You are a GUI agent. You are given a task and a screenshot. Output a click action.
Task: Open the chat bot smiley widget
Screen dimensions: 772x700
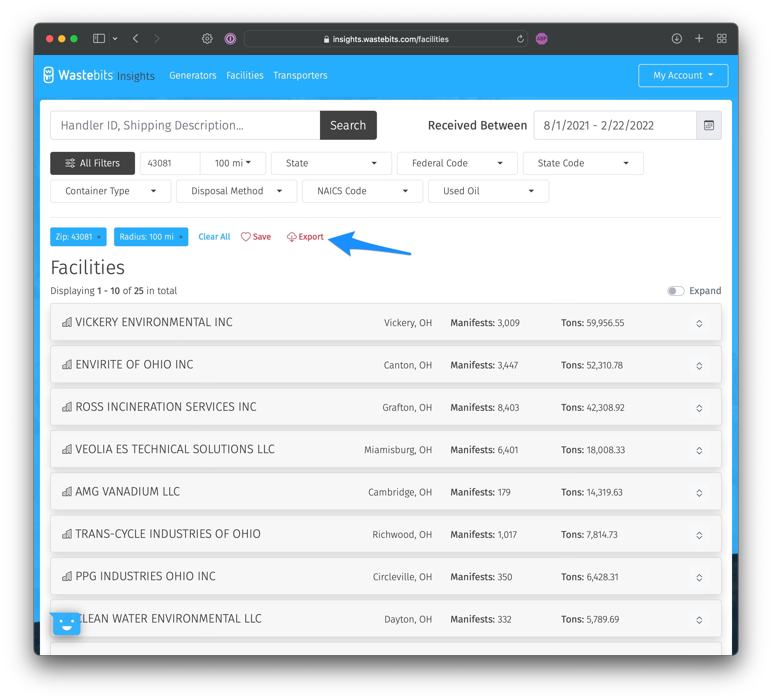point(67,623)
